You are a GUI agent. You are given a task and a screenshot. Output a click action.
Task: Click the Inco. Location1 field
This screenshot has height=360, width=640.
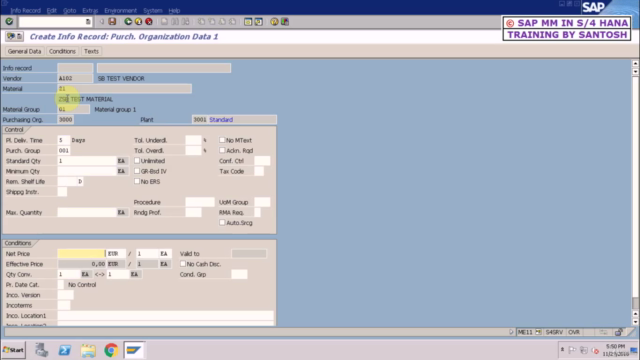[165, 316]
